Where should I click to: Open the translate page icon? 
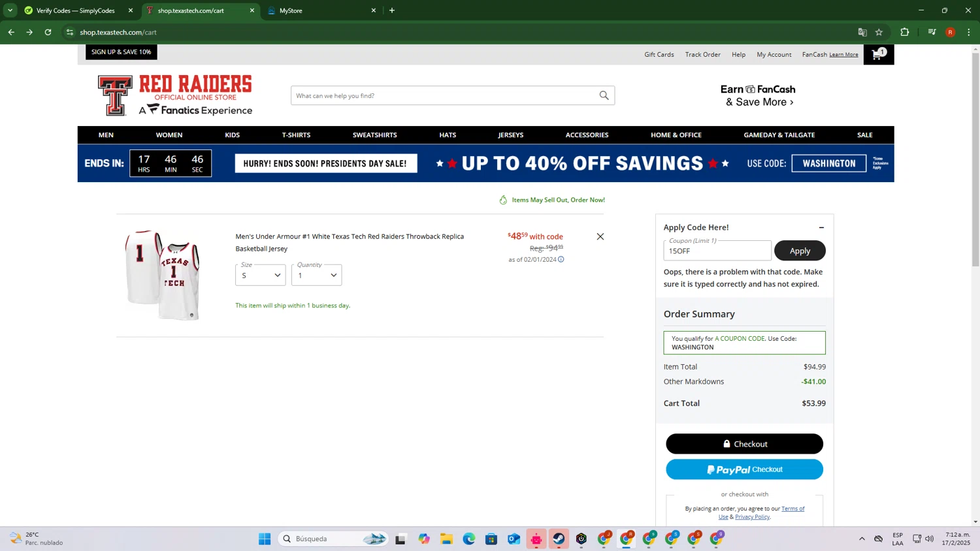point(862,32)
